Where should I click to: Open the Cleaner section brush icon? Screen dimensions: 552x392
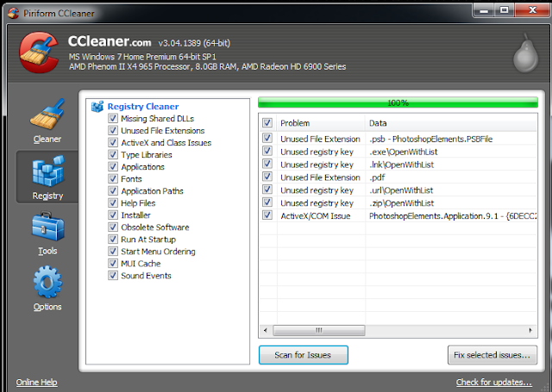[47, 114]
